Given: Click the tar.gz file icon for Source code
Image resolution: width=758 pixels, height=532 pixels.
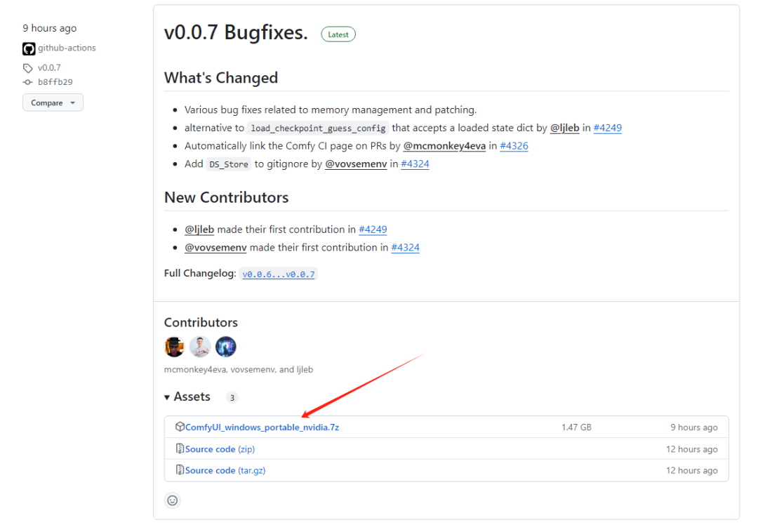Looking at the screenshot, I should [x=180, y=470].
